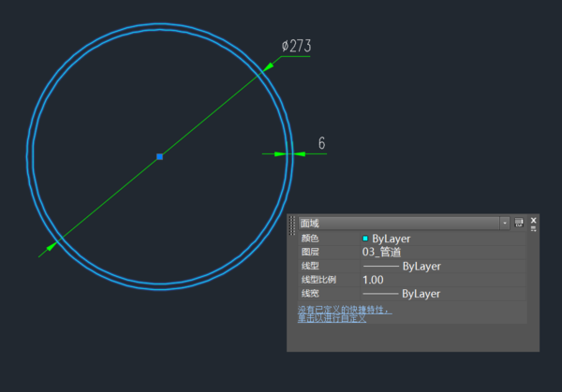The height and width of the screenshot is (392, 562).
Task: Select the wall thickness dimension text 6
Action: [x=321, y=144]
